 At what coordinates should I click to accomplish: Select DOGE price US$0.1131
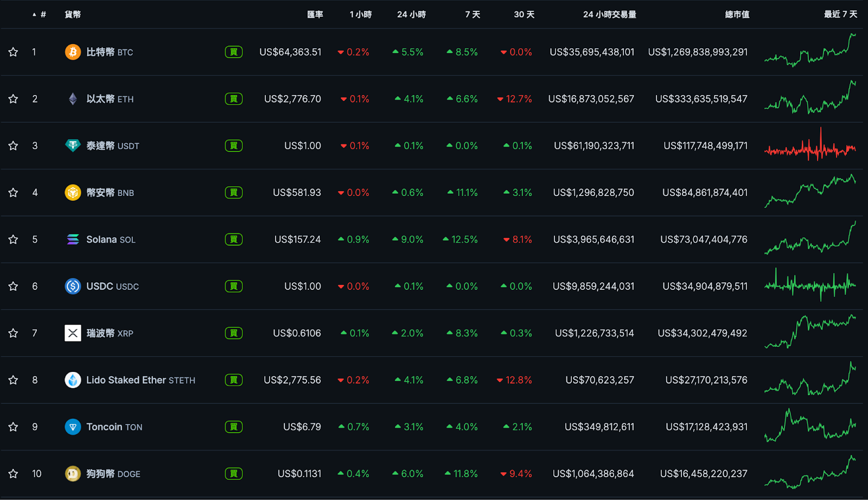point(299,474)
